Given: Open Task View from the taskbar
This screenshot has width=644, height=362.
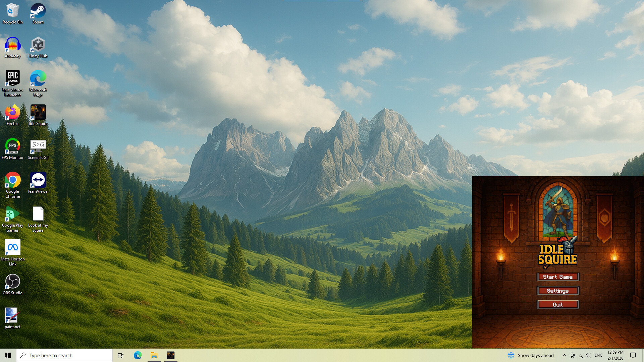Looking at the screenshot, I should 121,355.
